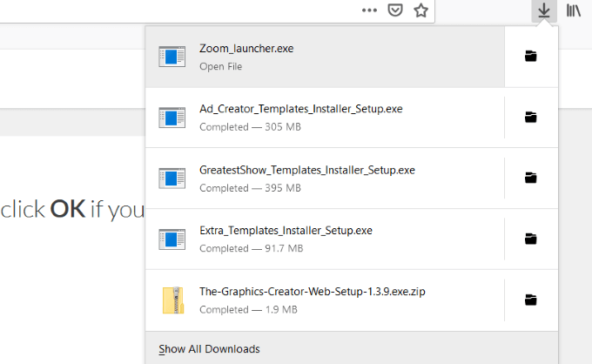This screenshot has width=592, height=364.
Task: Open folder containing GreatestShow_Templates installer
Action: tap(530, 179)
